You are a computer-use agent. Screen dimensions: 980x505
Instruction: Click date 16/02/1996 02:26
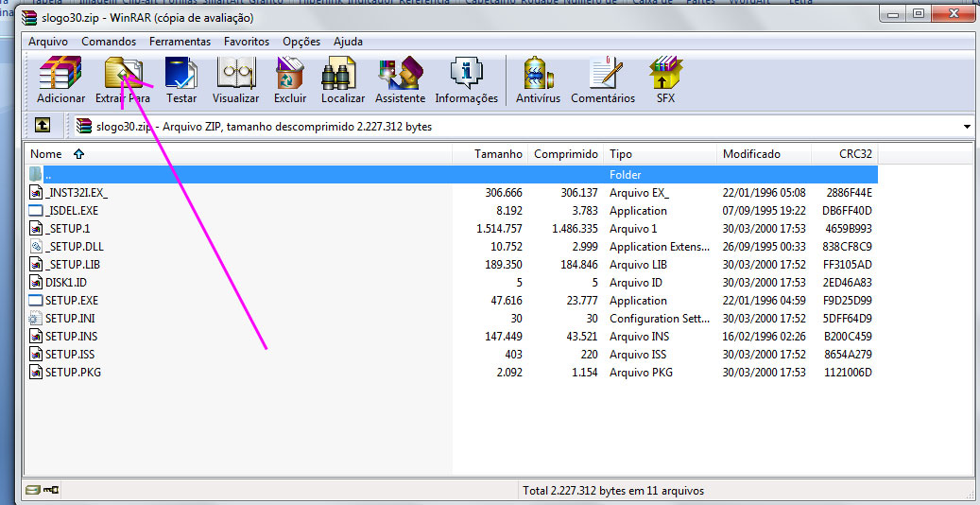pyautogui.click(x=764, y=337)
